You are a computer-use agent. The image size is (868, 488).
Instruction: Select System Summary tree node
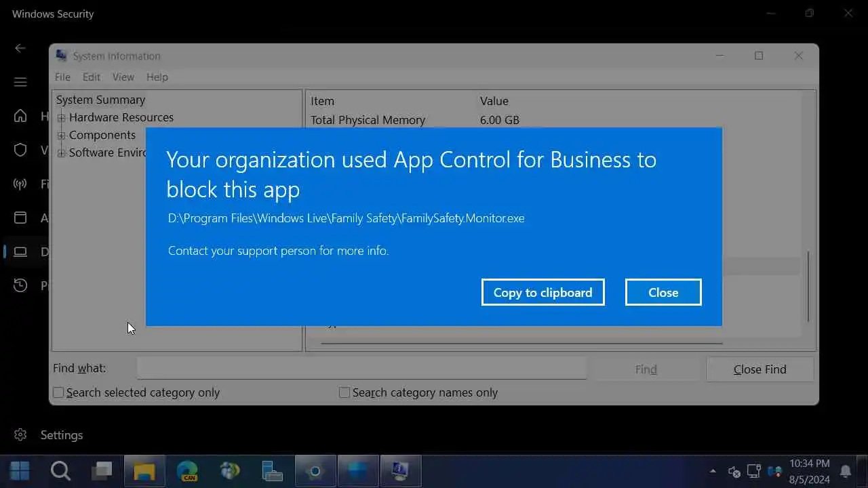pyautogui.click(x=100, y=100)
